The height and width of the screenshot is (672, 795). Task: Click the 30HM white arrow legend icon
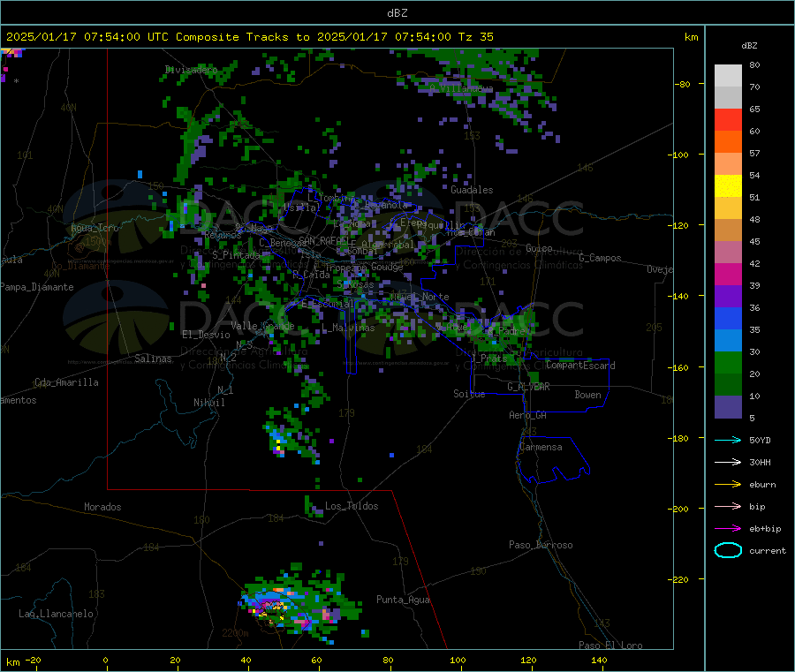(x=728, y=462)
